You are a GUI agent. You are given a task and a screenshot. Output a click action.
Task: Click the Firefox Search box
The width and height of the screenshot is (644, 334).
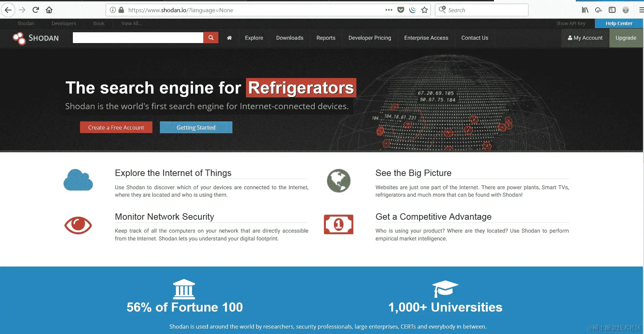coord(481,10)
